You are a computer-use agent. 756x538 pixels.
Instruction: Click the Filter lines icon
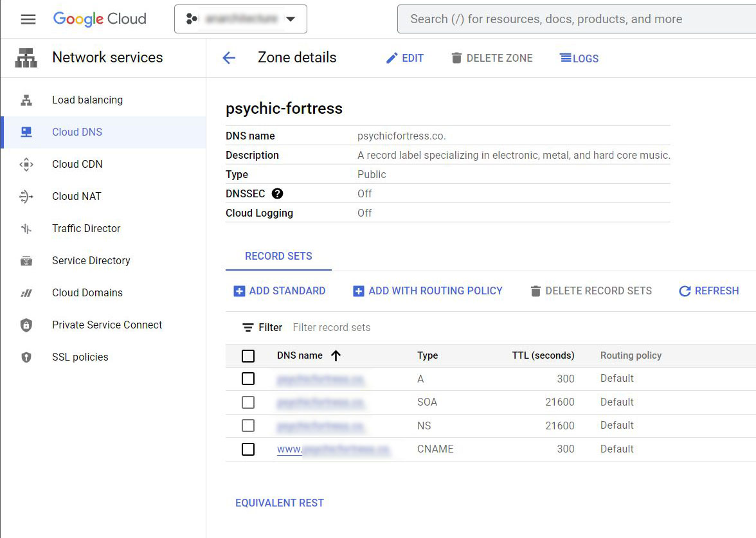(248, 328)
